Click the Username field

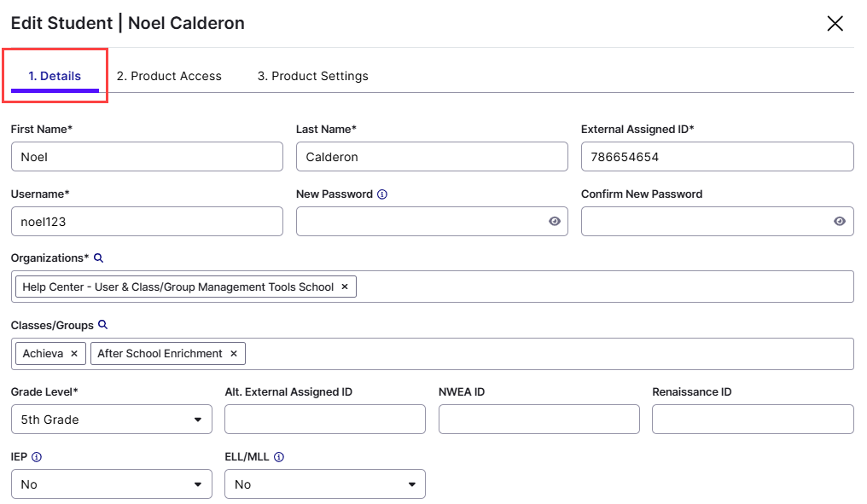click(146, 221)
